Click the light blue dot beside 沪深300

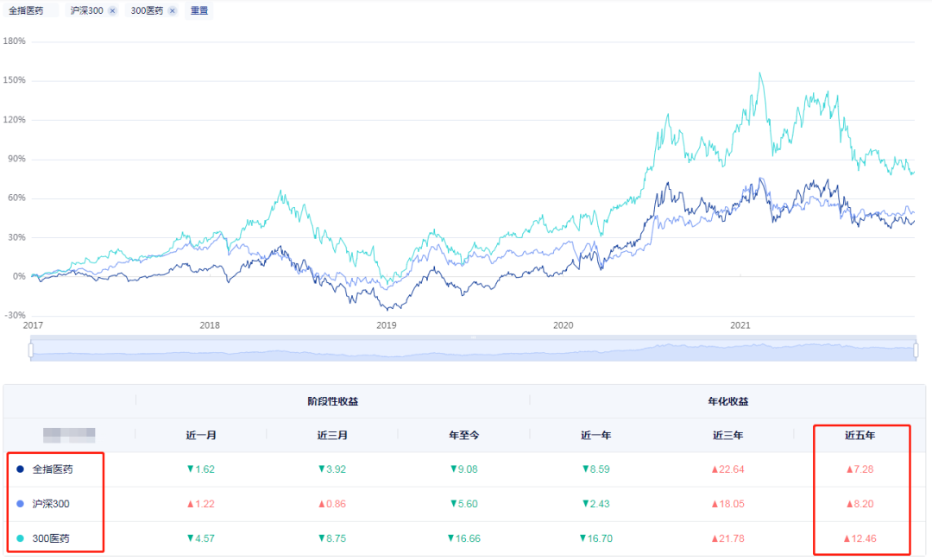[20, 504]
